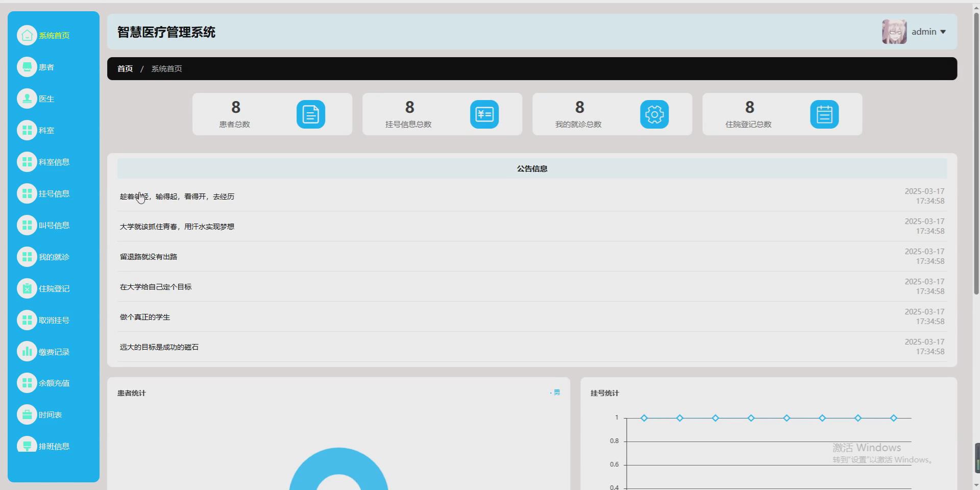Go to 我的就诊 menu label
The image size is (980, 490).
[54, 257]
